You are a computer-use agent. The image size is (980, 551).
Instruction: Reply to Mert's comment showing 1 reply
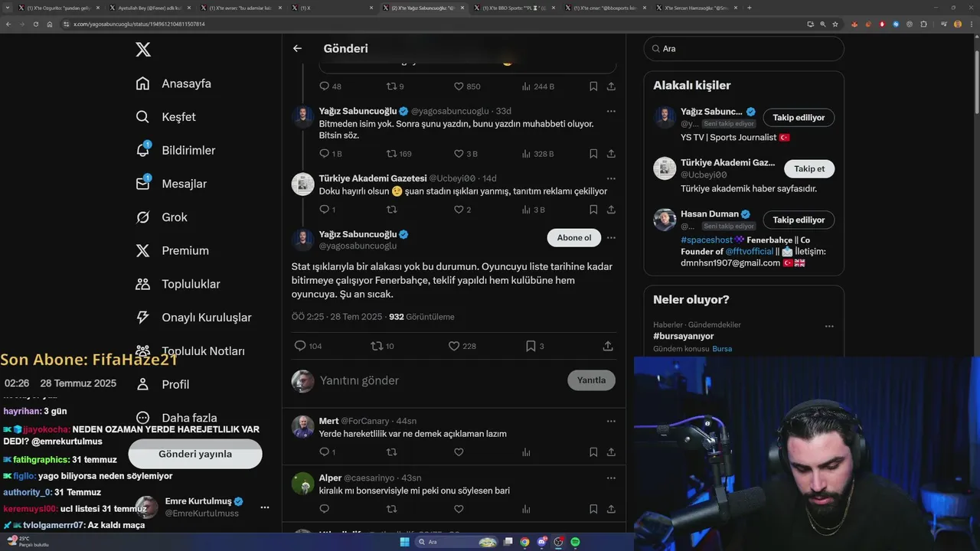pos(325,452)
